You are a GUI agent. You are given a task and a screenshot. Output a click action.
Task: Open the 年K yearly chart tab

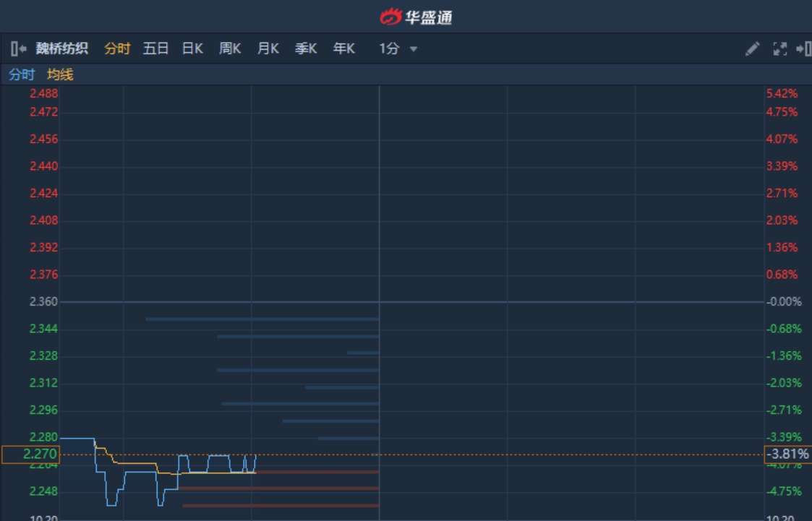[x=344, y=49]
